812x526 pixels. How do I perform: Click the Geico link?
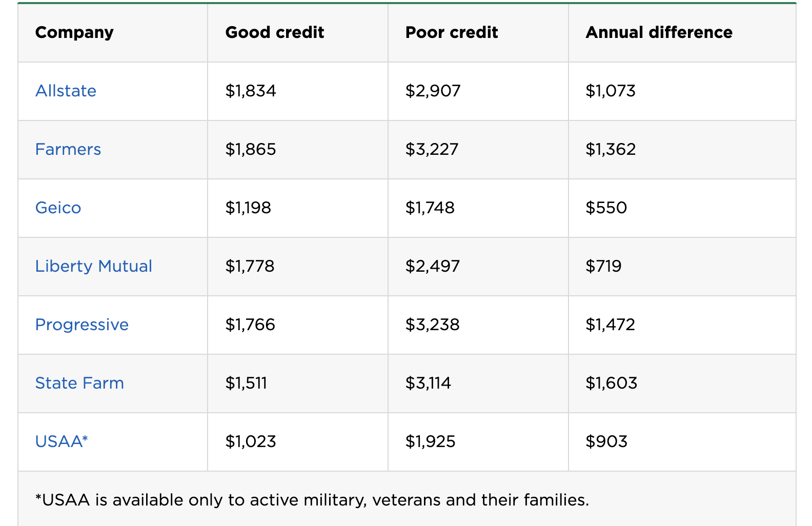[58, 208]
